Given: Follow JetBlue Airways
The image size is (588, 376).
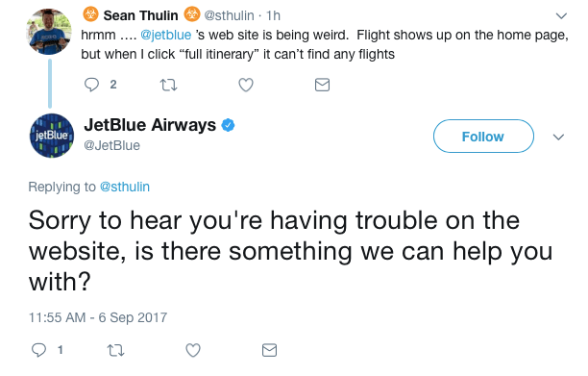Looking at the screenshot, I should [x=483, y=137].
